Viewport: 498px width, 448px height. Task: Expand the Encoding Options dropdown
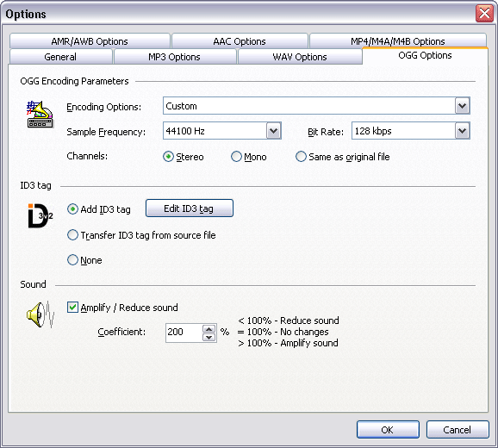point(462,106)
